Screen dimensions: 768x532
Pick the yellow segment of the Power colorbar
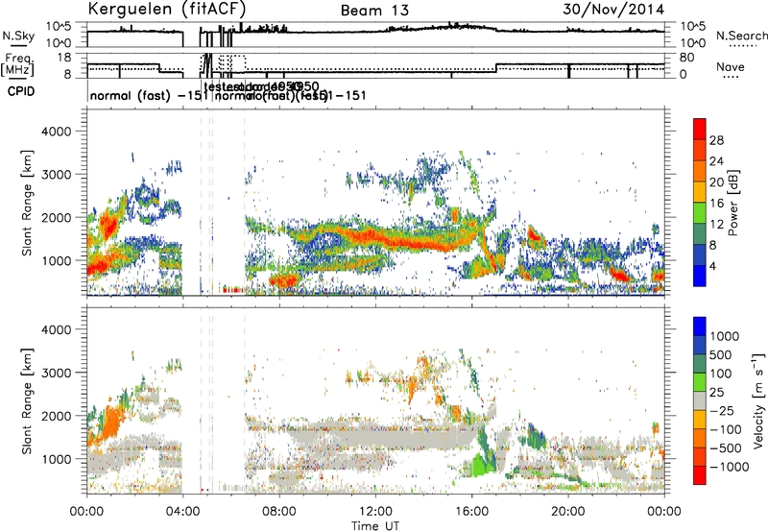point(700,191)
